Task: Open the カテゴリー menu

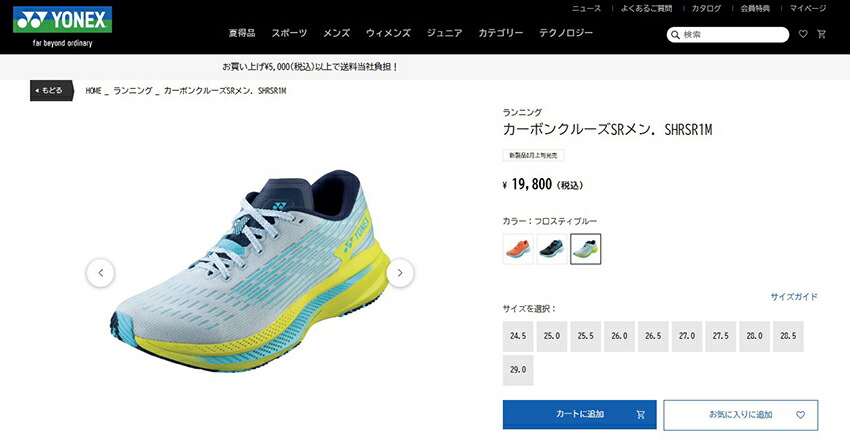Action: coord(500,33)
